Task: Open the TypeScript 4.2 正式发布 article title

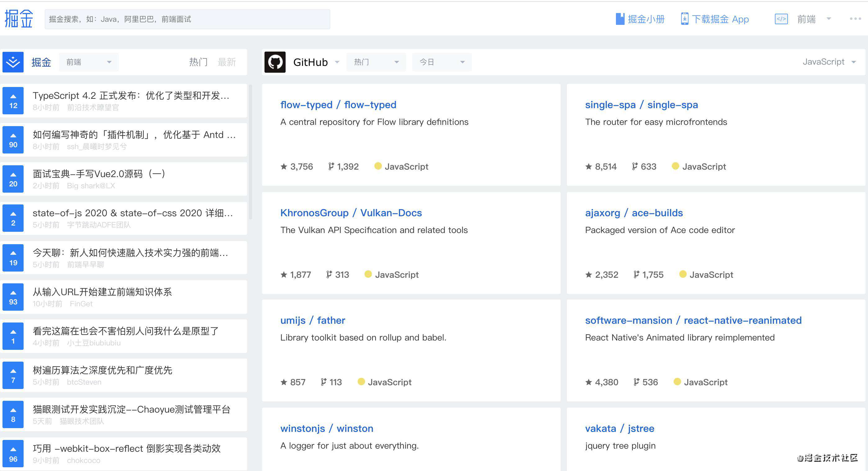Action: click(131, 96)
